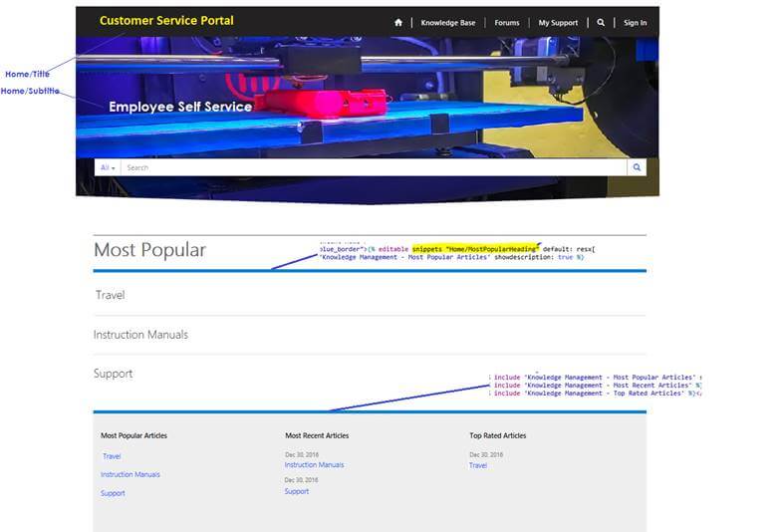Viewport: 776px width, 532px height.
Task: Open Travel link in Most Popular Articles
Action: 112,456
